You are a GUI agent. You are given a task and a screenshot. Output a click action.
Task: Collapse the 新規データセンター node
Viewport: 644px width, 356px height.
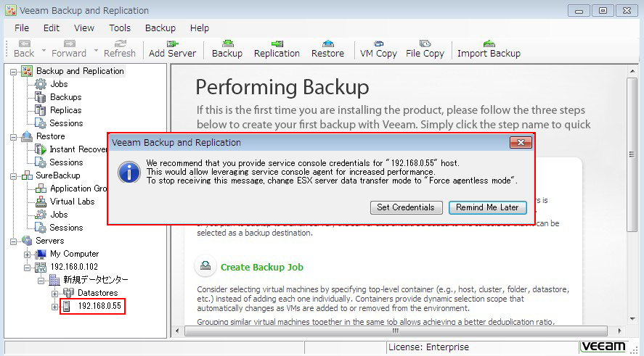pyautogui.click(x=41, y=281)
